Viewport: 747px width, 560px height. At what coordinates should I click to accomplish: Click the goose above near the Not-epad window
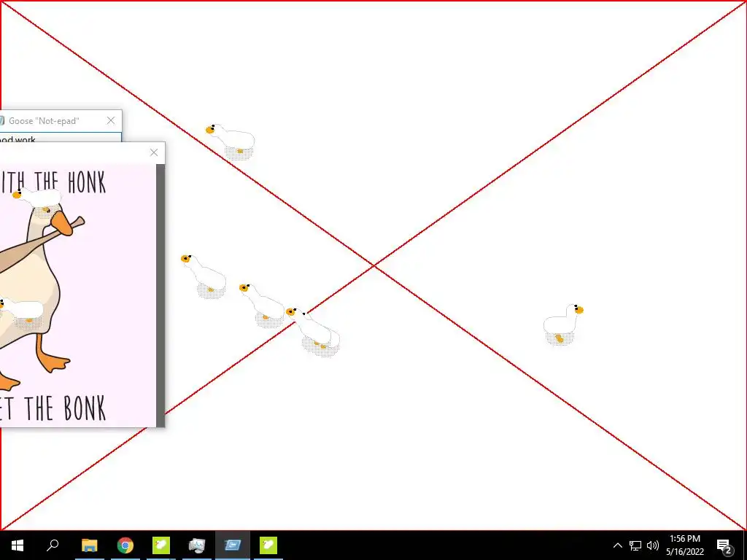pyautogui.click(x=231, y=141)
